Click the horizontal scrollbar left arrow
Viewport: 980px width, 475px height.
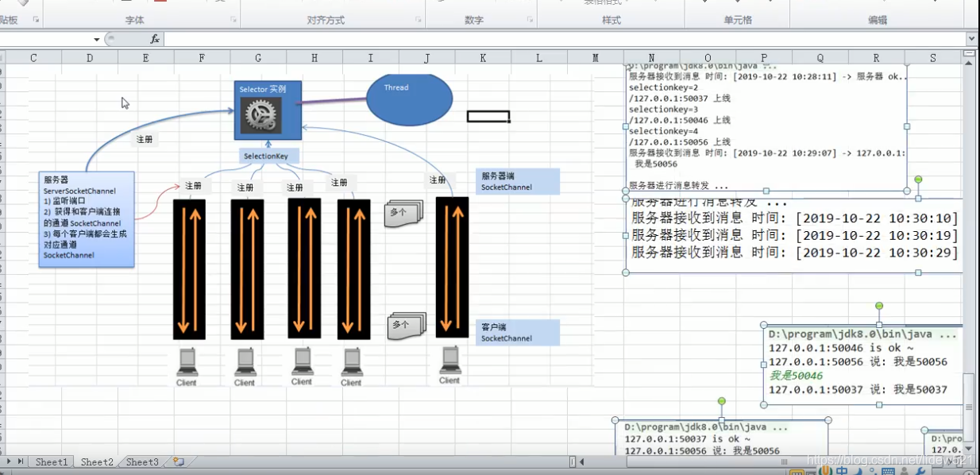[582, 461]
